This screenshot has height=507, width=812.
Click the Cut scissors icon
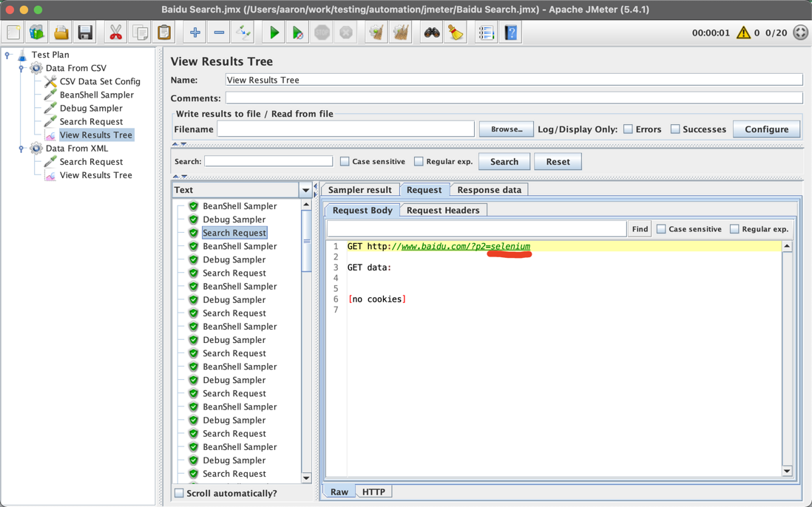pos(115,33)
